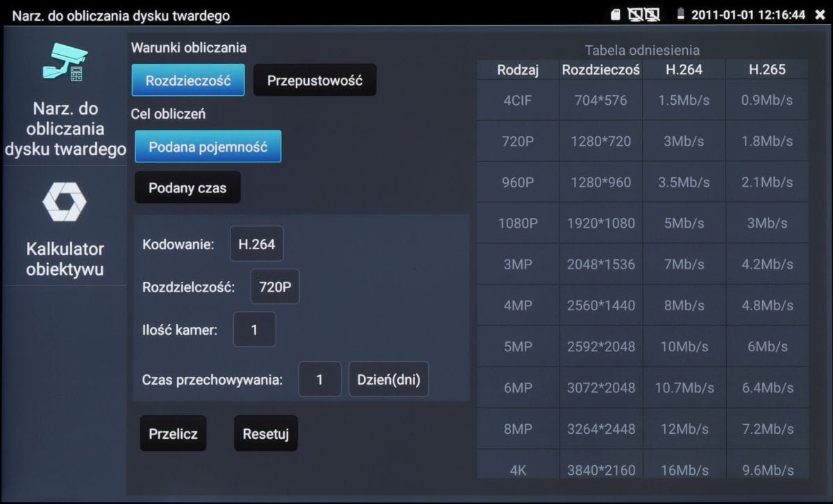Click the lens calculator aperture icon
The image size is (833, 504).
point(64,202)
